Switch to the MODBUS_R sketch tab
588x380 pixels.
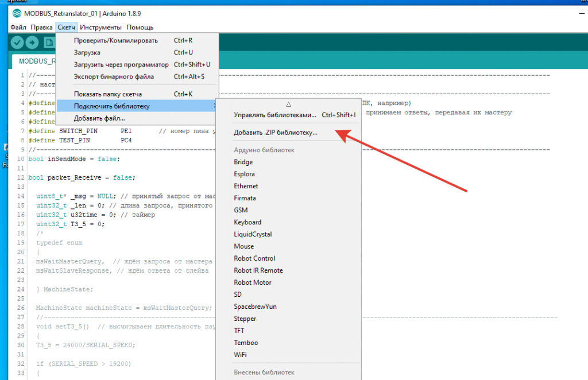(x=34, y=61)
